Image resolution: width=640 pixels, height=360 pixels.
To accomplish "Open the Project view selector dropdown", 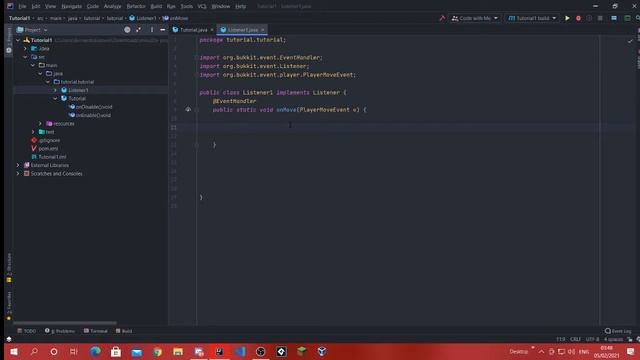I will (x=32, y=30).
